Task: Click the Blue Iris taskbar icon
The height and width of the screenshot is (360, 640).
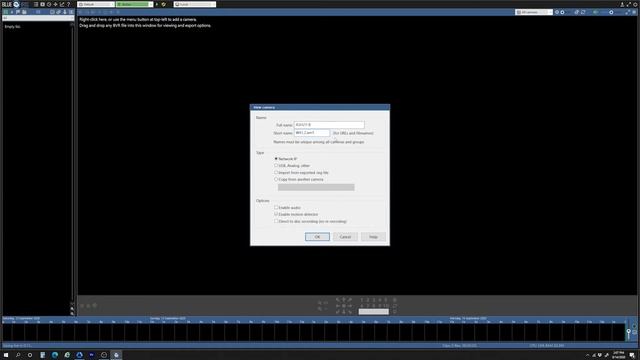Action: tap(116, 355)
